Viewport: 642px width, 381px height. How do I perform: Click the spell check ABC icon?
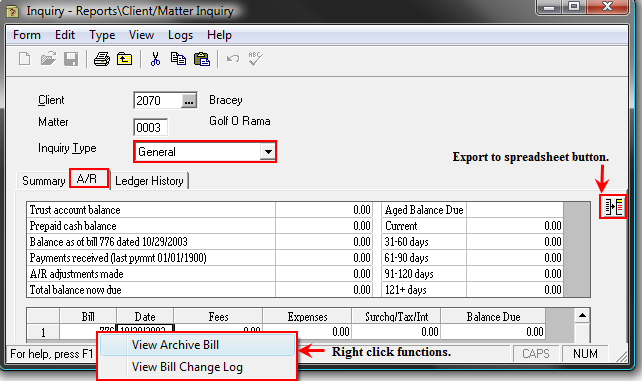click(255, 59)
